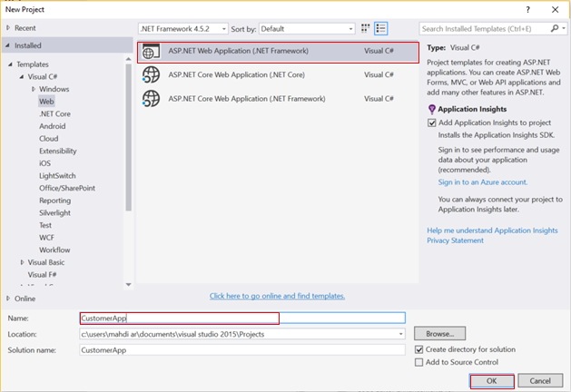Viewport: 571px width, 392px height.
Task: Open search options dropdown arrow
Action: point(564,28)
